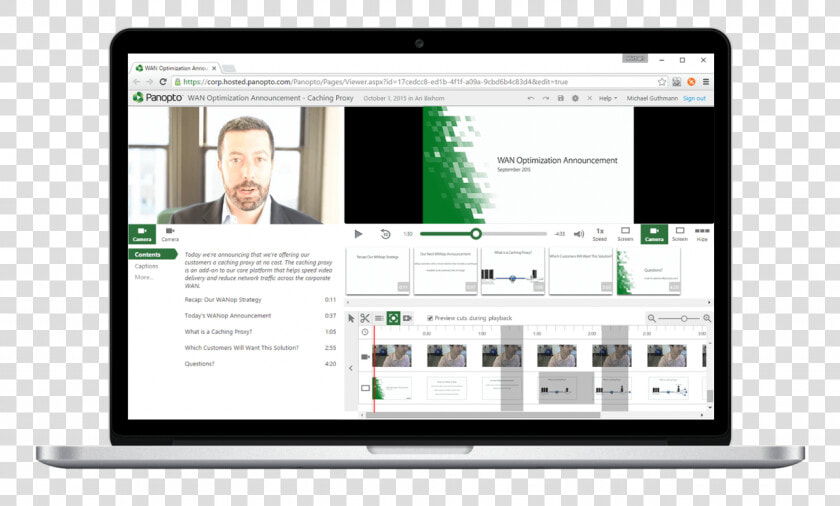Select the list lines tool in editor
The height and width of the screenshot is (506, 840).
coord(379,318)
